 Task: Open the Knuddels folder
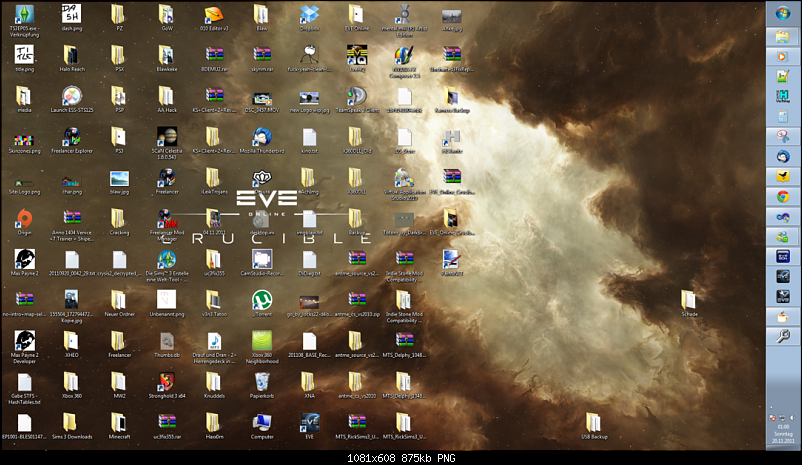pyautogui.click(x=214, y=385)
